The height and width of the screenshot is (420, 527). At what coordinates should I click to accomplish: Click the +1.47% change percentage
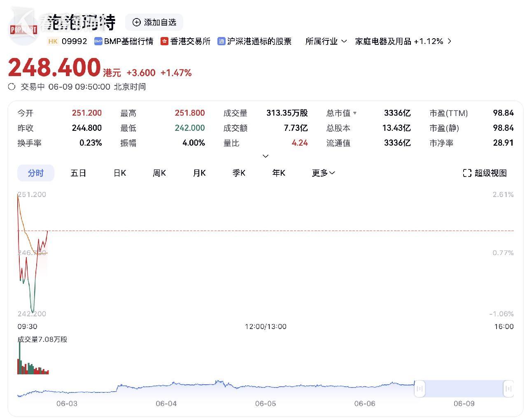point(176,73)
